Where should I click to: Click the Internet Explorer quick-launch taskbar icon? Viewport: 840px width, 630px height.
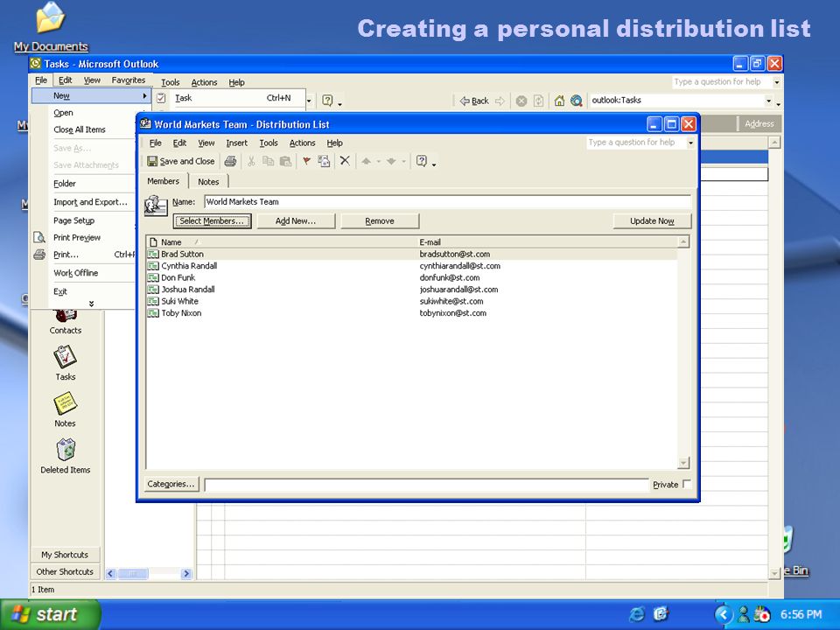click(637, 614)
